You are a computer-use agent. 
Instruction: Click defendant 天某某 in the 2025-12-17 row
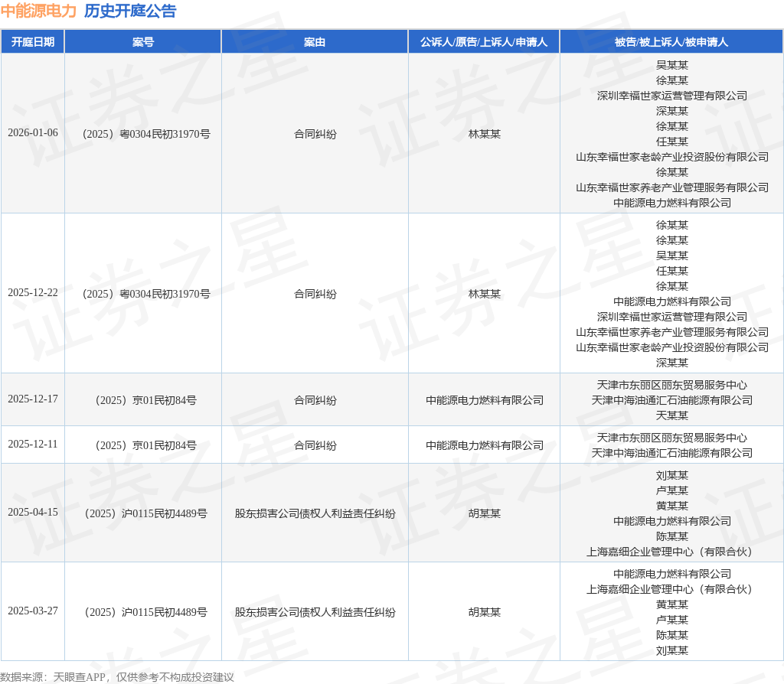[672, 415]
